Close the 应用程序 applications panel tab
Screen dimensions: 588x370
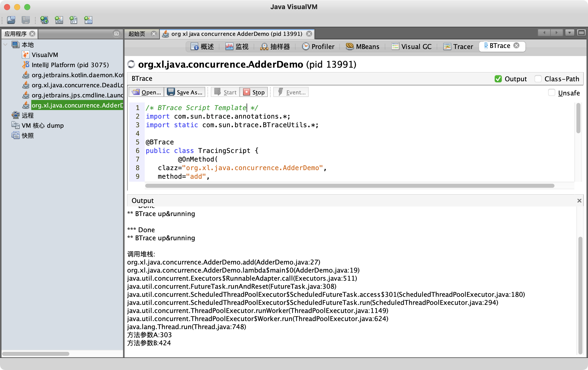(32, 34)
